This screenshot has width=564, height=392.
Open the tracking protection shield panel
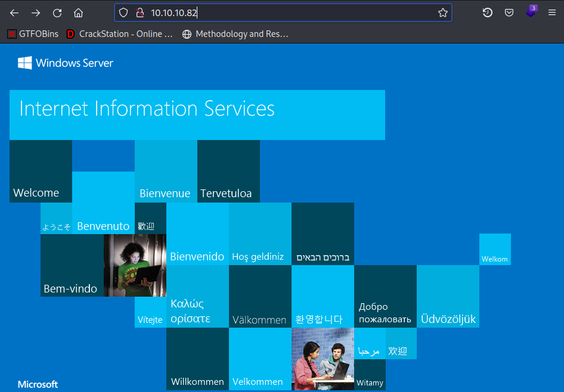coord(123,13)
